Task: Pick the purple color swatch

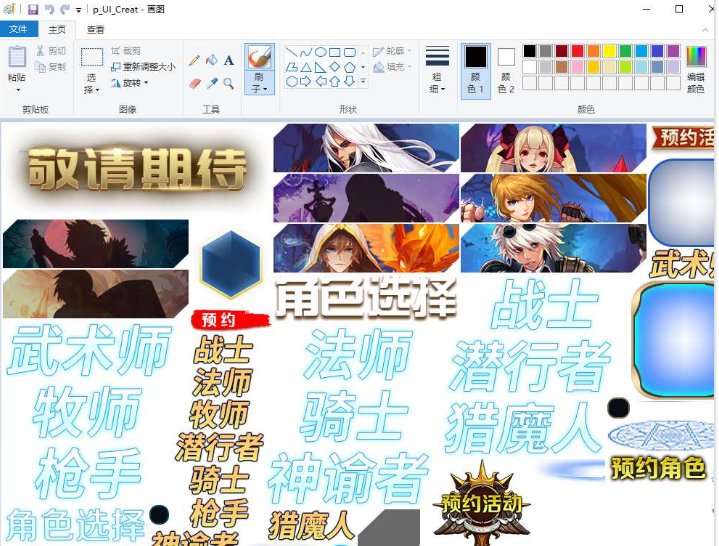Action: point(673,50)
